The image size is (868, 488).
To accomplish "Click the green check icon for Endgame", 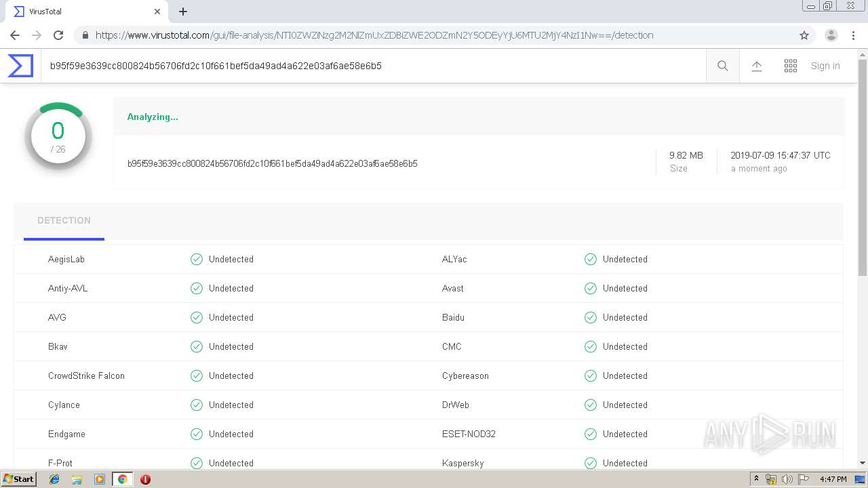I will [197, 434].
